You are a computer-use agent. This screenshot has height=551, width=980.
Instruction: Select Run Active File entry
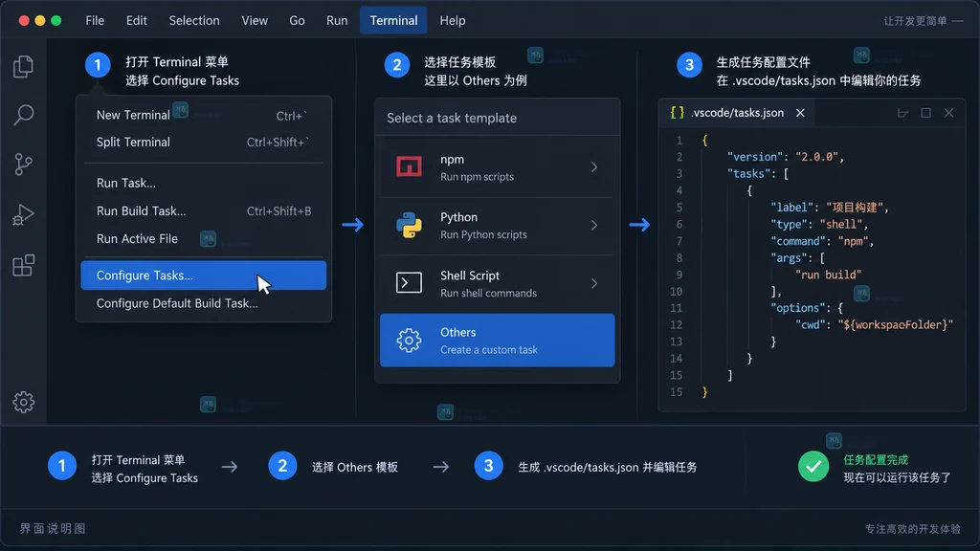point(203,238)
